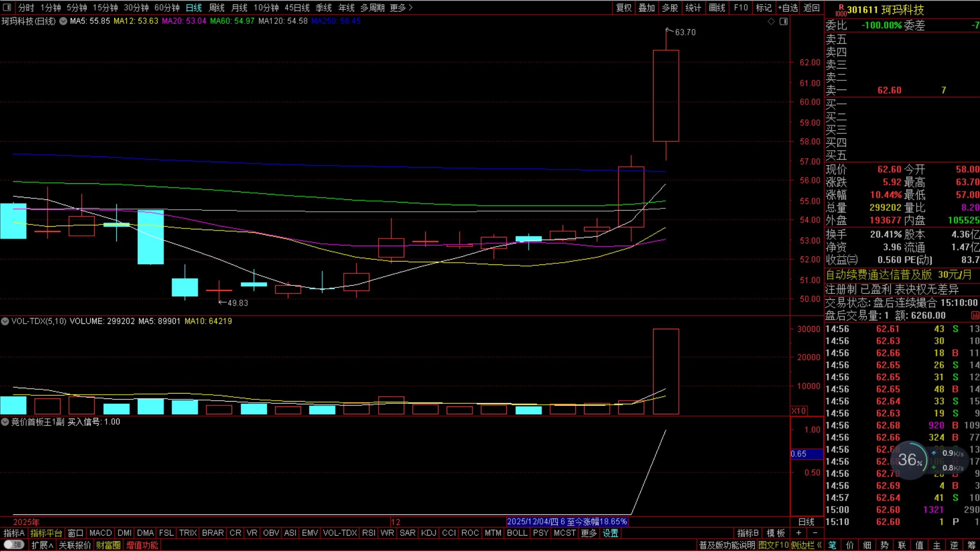Viewport: 980px width, 552px height.
Task: Click the 设置 settings link in indicator bar
Action: [x=610, y=533]
